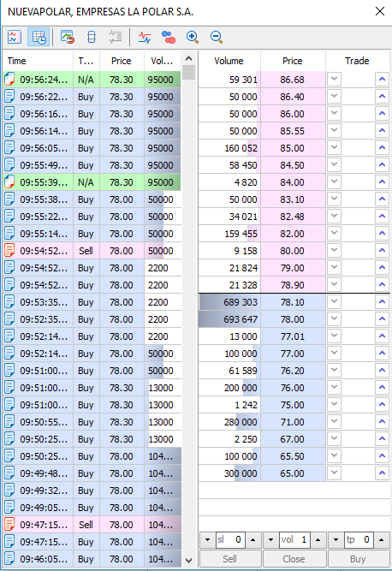Screen dimensions: 392x571
Task: Click the down chevron on price 77.00 row
Action: click(x=334, y=353)
